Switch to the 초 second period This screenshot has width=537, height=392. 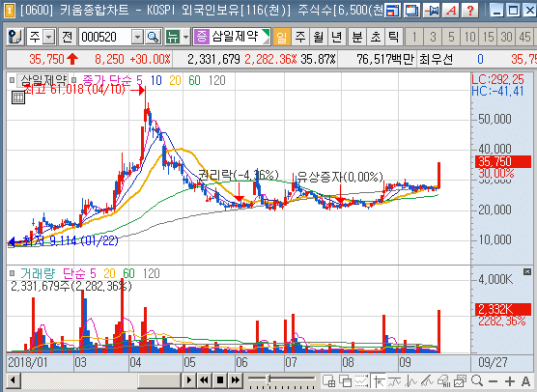pos(376,37)
